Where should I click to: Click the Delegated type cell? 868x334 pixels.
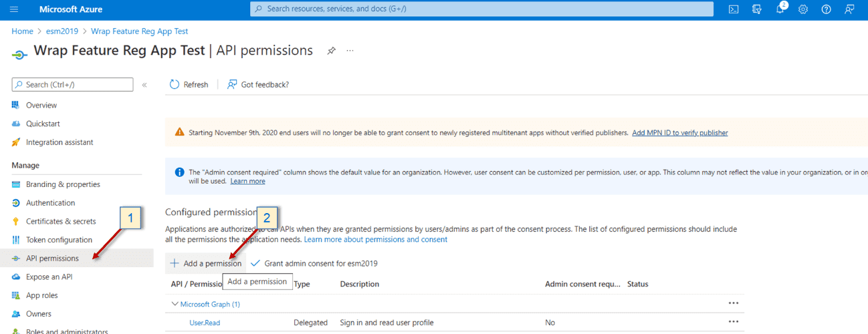pos(310,323)
